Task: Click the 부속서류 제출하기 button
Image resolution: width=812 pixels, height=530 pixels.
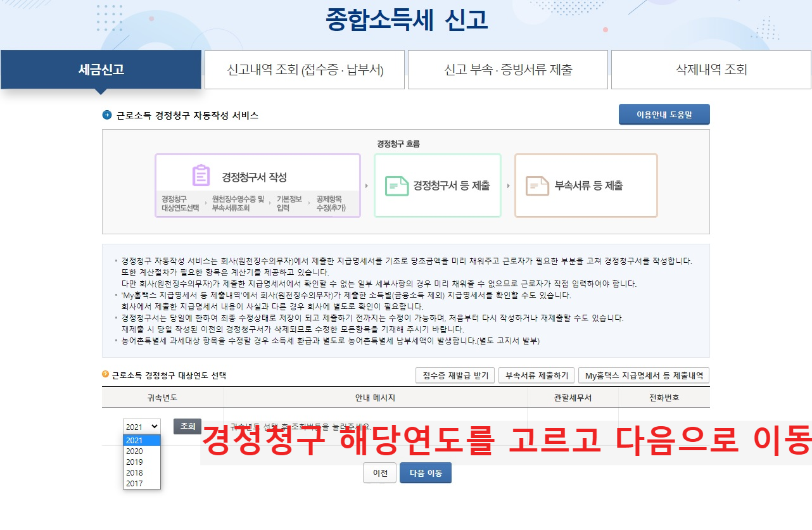Action: 536,375
